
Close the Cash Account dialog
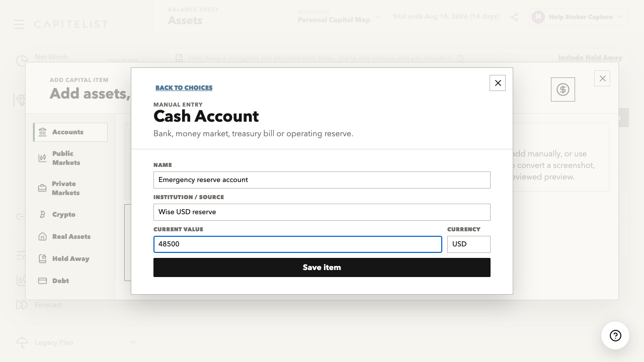[x=498, y=83]
